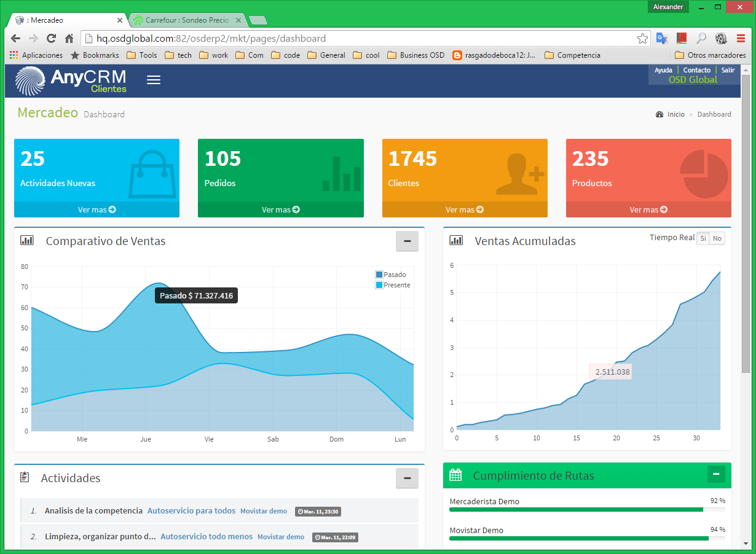
Task: Click the AnyCRM Clientes logo
Action: [71, 80]
